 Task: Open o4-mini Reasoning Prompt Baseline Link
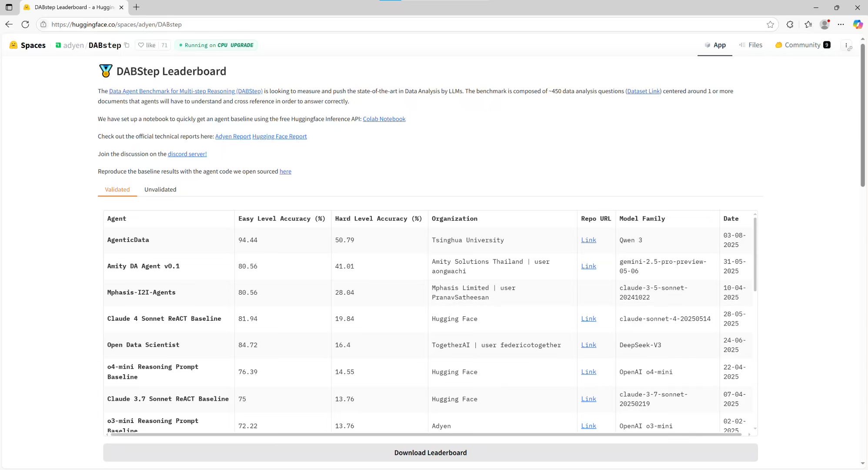pyautogui.click(x=588, y=372)
